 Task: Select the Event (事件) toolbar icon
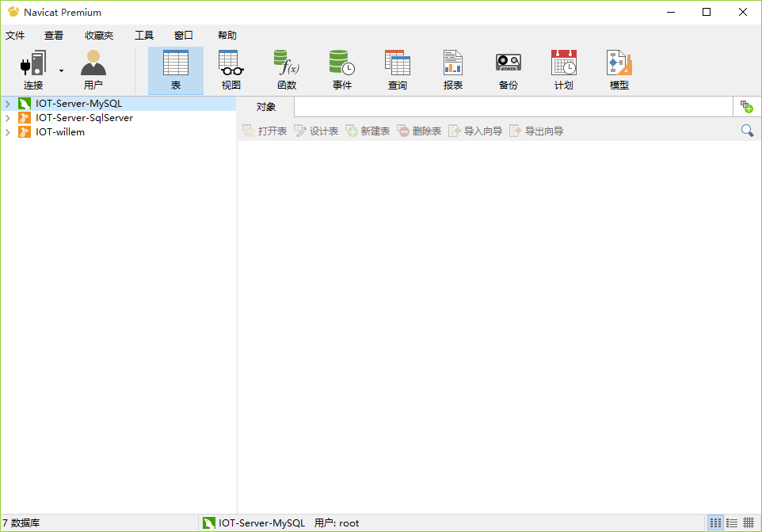click(341, 70)
